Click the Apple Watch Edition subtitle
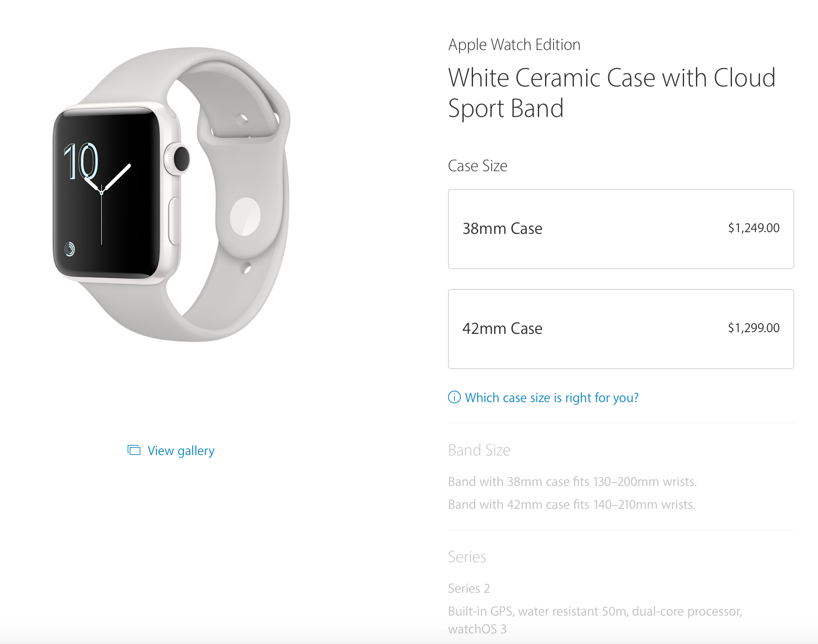 [x=514, y=45]
